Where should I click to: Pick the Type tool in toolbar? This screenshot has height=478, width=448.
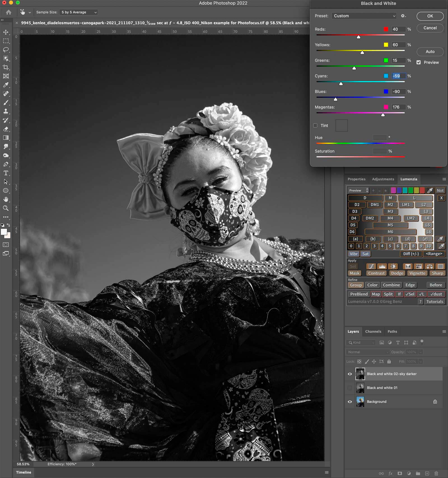[x=6, y=173]
